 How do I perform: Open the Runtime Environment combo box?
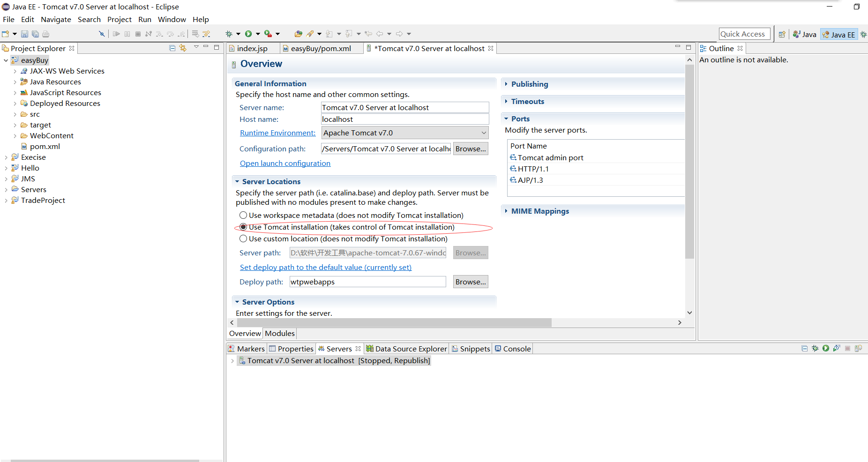click(405, 133)
